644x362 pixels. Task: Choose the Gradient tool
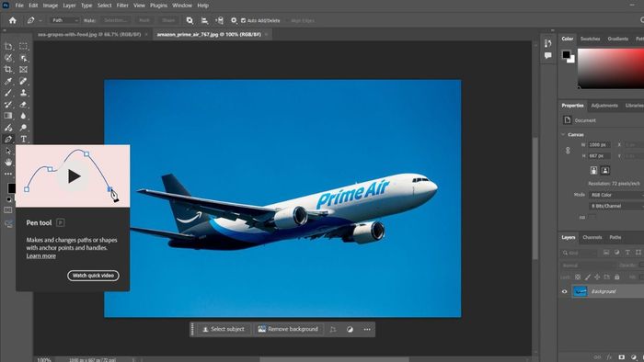[8, 116]
